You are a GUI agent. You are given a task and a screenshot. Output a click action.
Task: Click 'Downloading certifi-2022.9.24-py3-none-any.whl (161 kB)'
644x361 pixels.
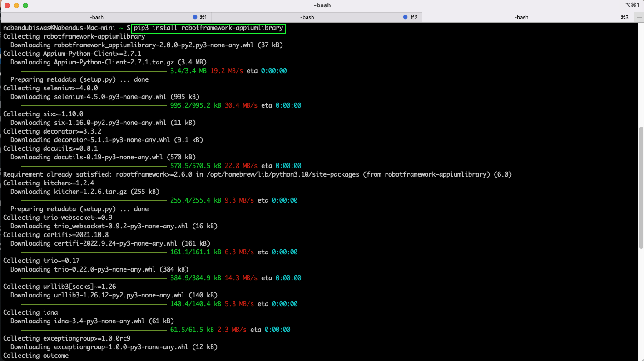click(110, 243)
